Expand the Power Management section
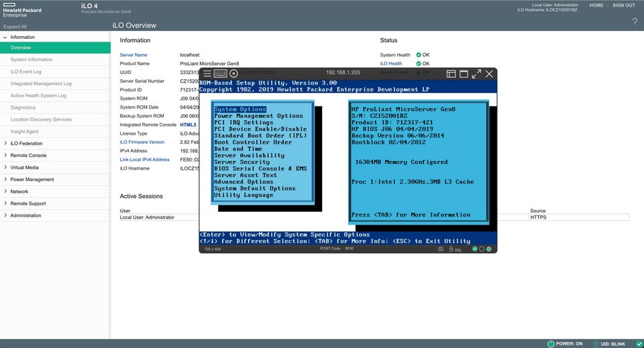This screenshot has width=644, height=348. point(5,179)
